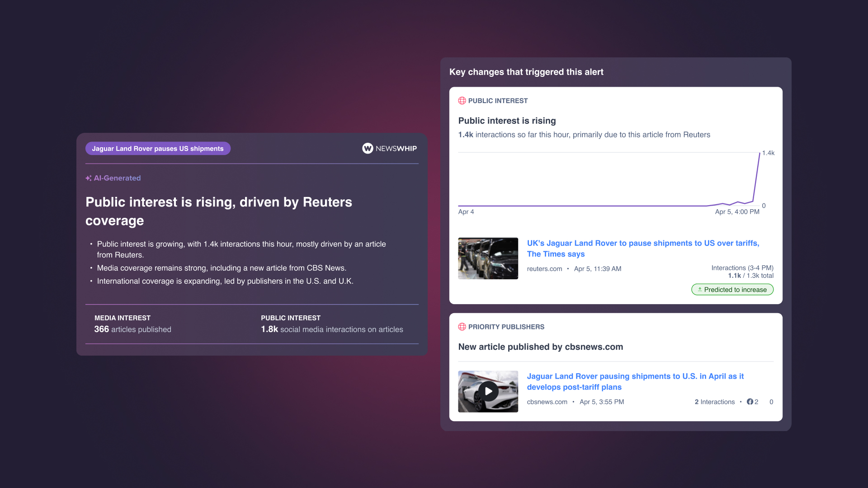Click the 1.4k peak on interest chart
This screenshot has height=488, width=868.
click(759, 154)
